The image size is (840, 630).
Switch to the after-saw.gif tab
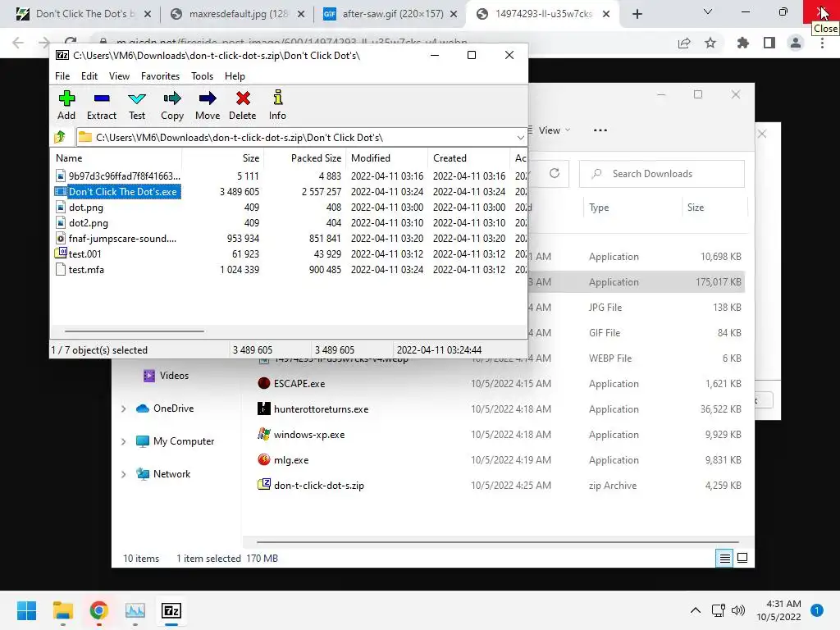coord(391,14)
